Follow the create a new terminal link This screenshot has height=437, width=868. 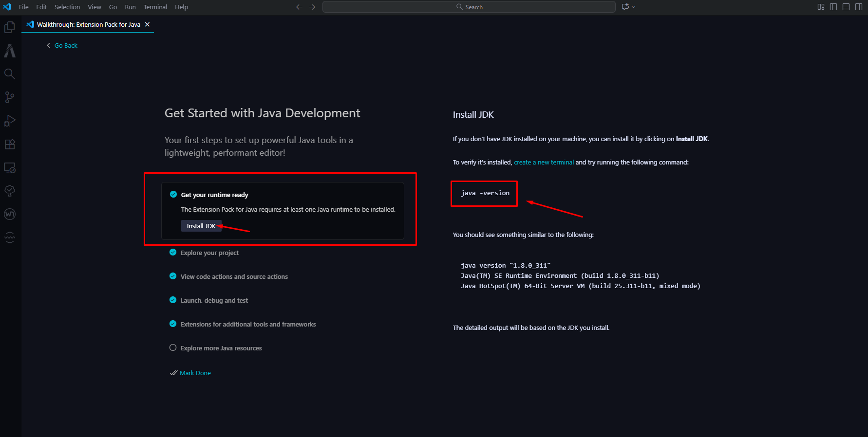(x=544, y=163)
